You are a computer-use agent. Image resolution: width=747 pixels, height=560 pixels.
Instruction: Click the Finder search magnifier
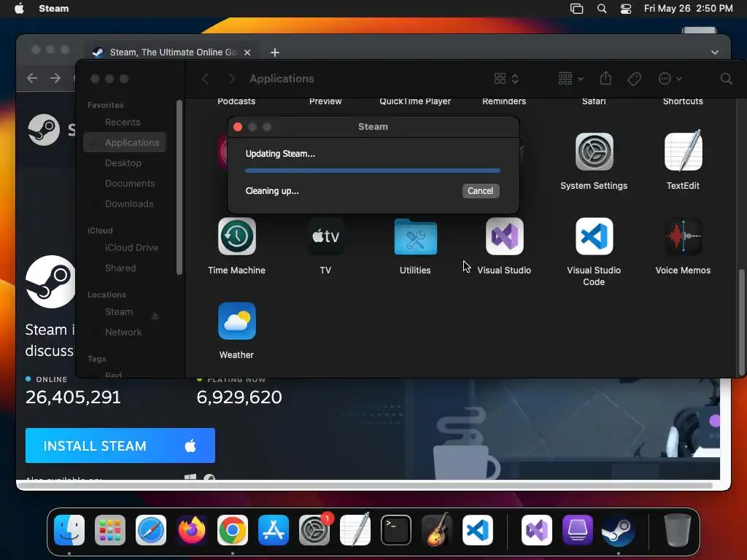pyautogui.click(x=726, y=79)
